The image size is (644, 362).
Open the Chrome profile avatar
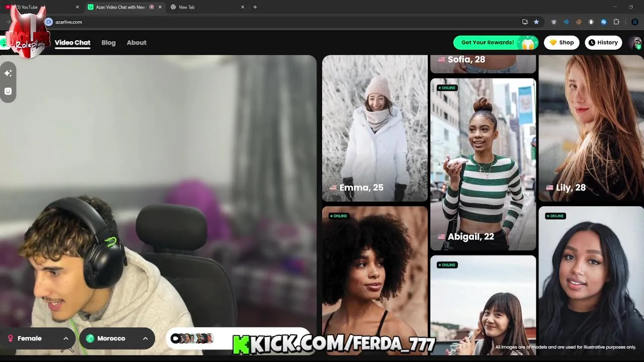coord(634,22)
